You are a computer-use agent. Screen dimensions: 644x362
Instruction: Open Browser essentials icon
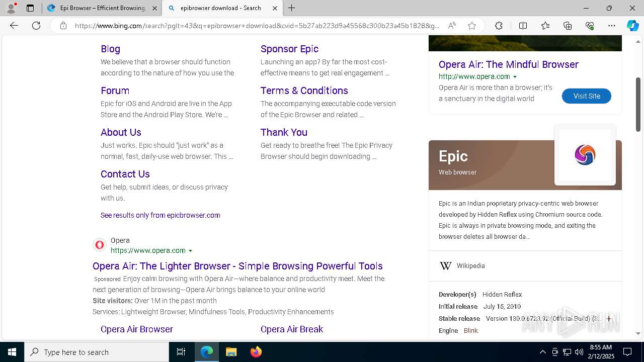pyautogui.click(x=590, y=26)
